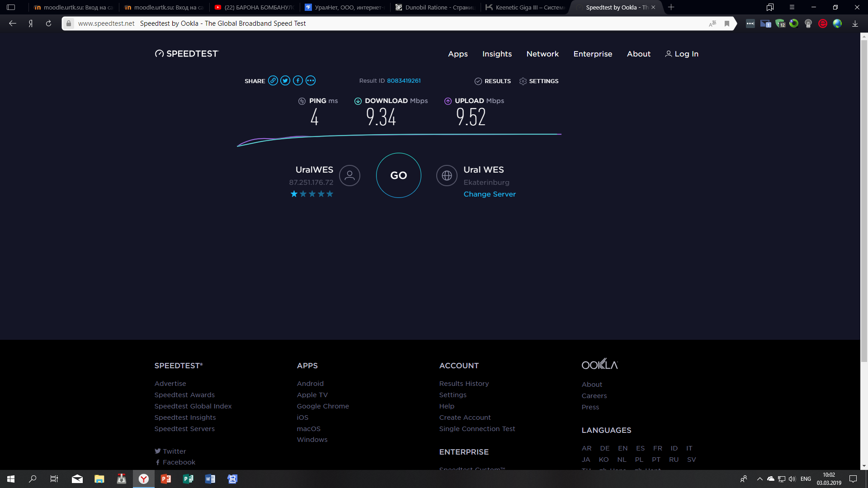The width and height of the screenshot is (868, 488).
Task: Open Speedtest Global Index link
Action: coord(193,406)
